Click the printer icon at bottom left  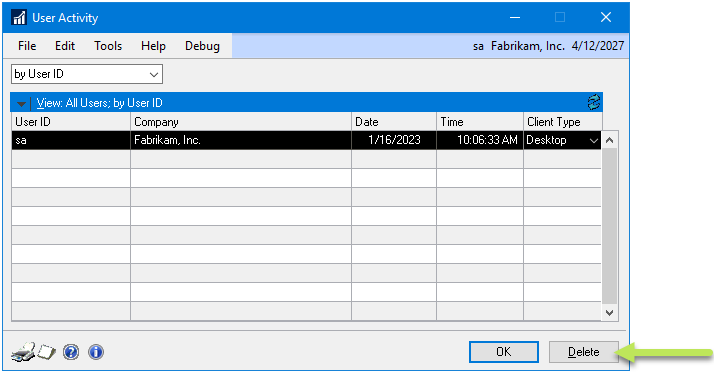[23, 352]
